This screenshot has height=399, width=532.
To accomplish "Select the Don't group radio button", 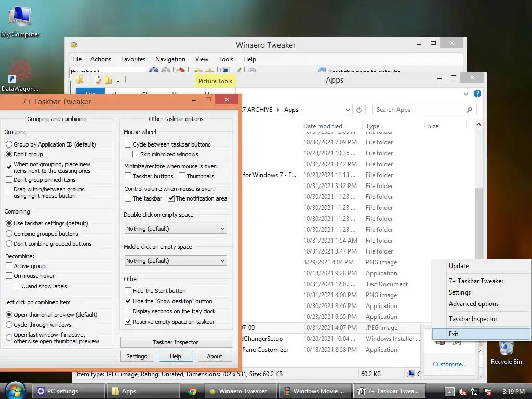I will tap(9, 154).
